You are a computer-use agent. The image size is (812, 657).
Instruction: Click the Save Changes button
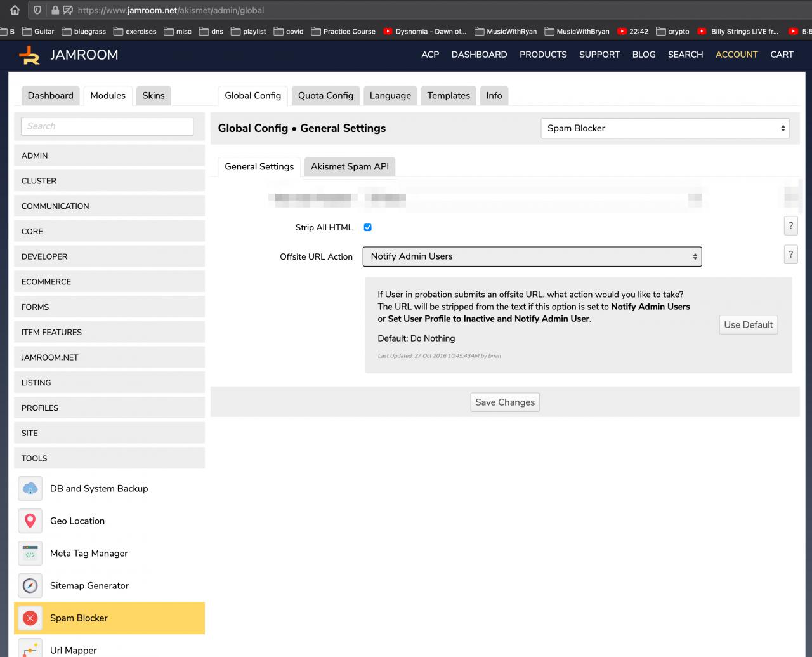(x=505, y=402)
